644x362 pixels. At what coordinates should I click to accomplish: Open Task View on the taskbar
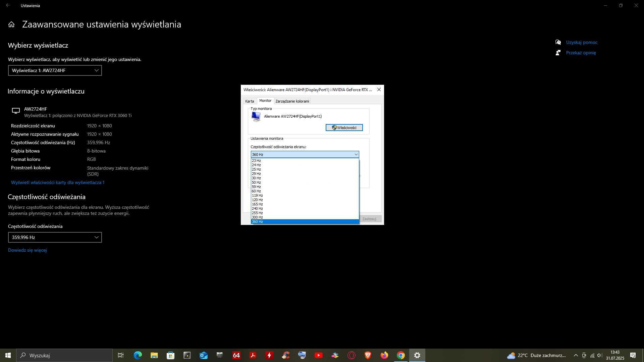click(x=121, y=355)
